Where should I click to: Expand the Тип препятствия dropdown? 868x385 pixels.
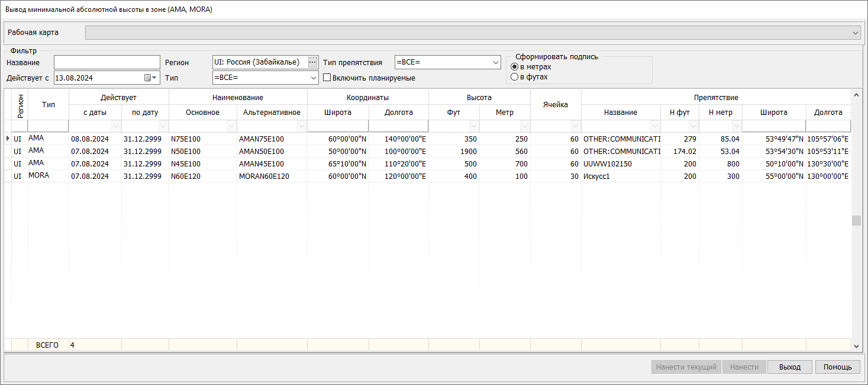(x=495, y=62)
